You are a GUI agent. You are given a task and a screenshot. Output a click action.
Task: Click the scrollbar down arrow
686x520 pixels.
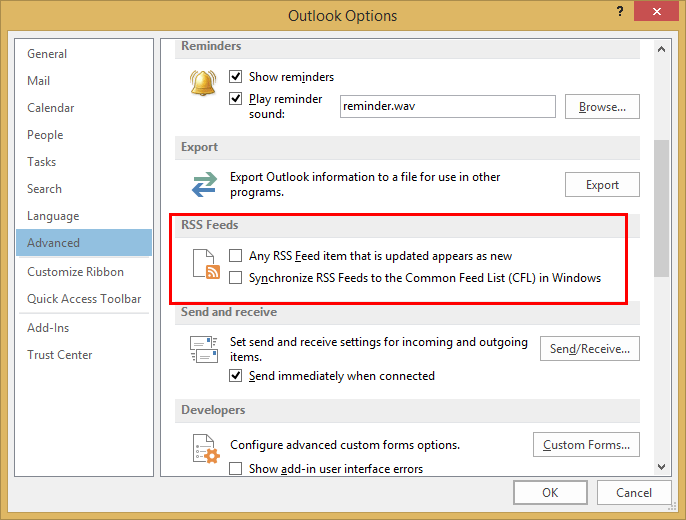coord(661,466)
